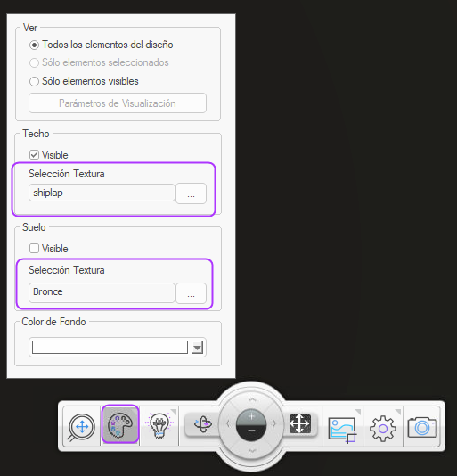Uncheck the Techo Visible checkbox

point(34,155)
